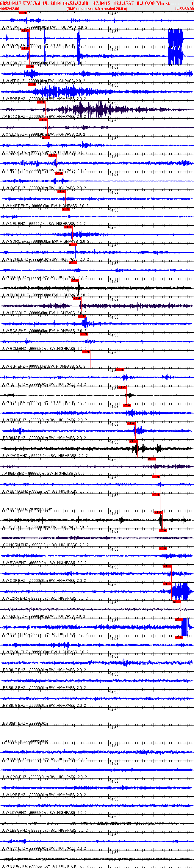Select the 'PB B017 EHZ' station label
194x868 pixels.
[15, 670]
